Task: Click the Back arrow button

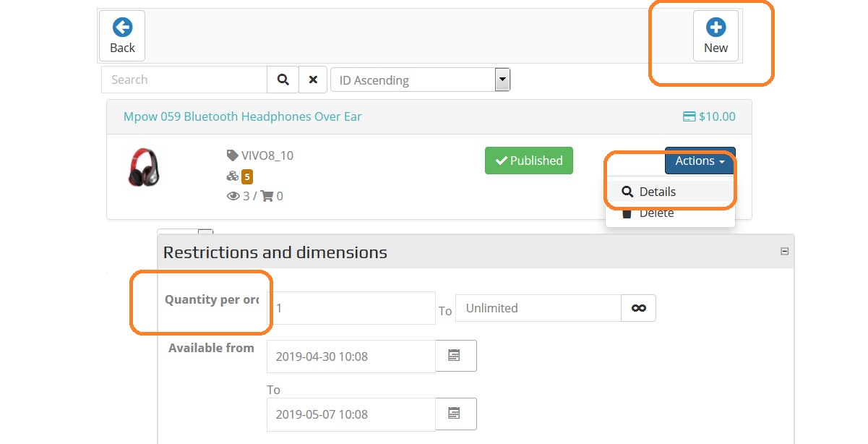Action: [x=122, y=35]
